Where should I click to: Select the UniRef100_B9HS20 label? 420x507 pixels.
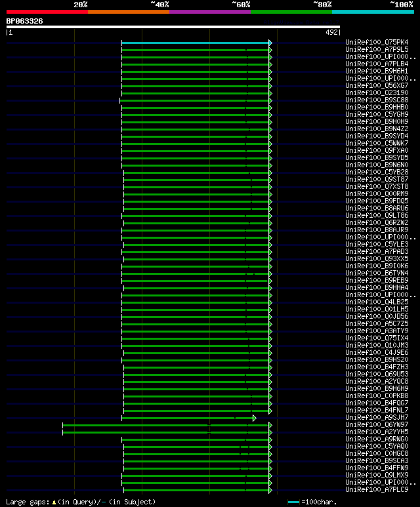pyautogui.click(x=377, y=360)
